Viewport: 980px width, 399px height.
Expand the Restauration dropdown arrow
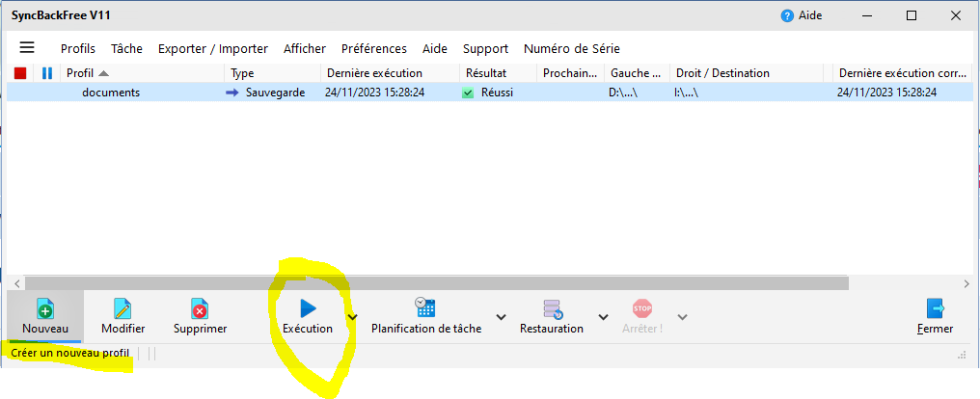pyautogui.click(x=603, y=316)
